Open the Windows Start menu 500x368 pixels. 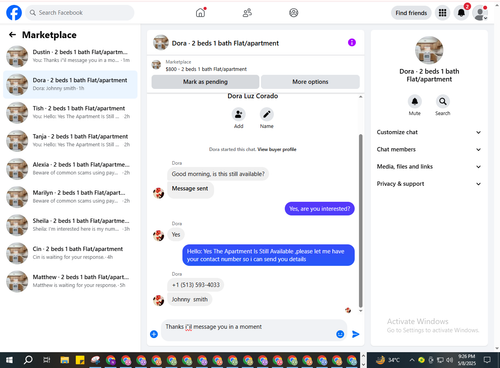pyautogui.click(x=9, y=360)
